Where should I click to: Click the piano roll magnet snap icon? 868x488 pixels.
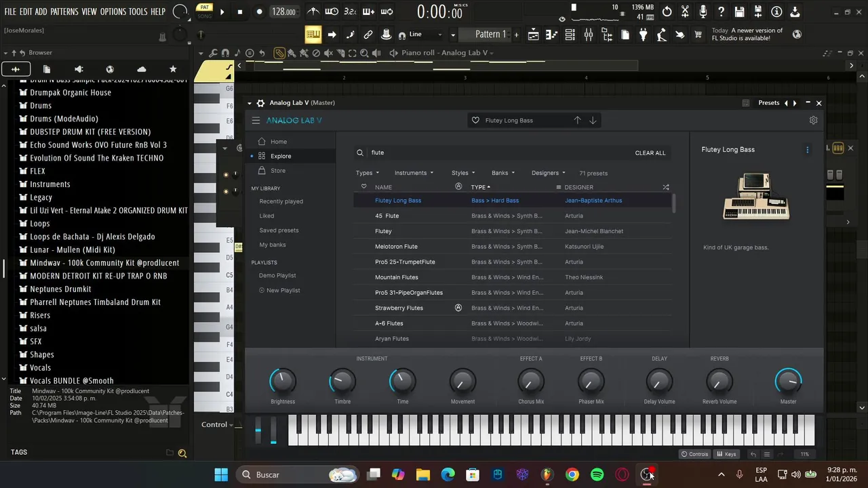[225, 53]
